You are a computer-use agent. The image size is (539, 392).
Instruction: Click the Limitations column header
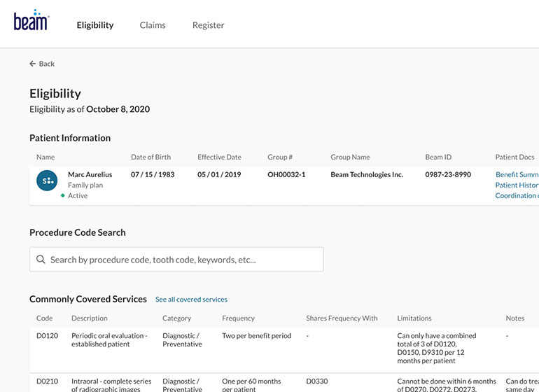pyautogui.click(x=414, y=318)
